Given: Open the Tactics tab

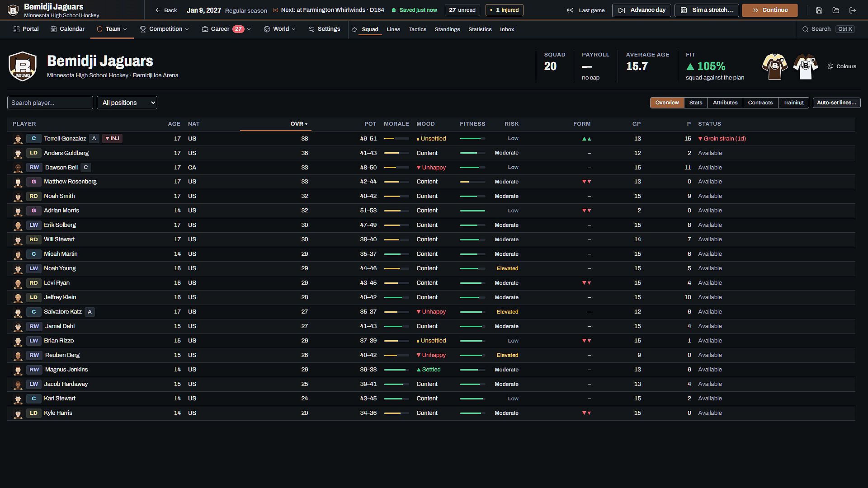Looking at the screenshot, I should [x=417, y=29].
